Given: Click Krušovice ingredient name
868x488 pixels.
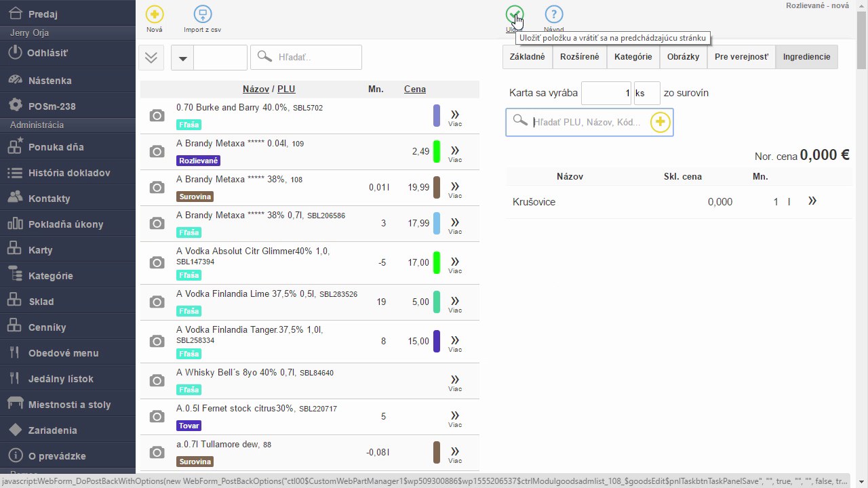Looking at the screenshot, I should [x=534, y=202].
